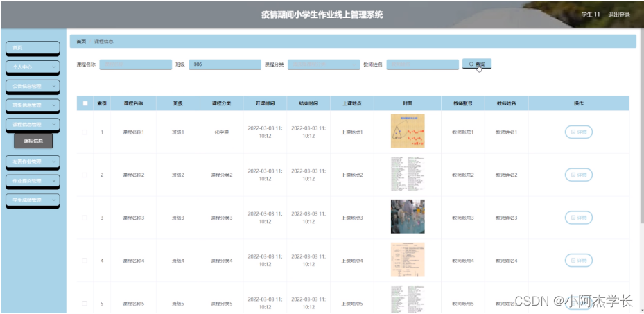Image resolution: width=644 pixels, height=314 pixels.
Task: Click 退出登录 to log out
Action: point(619,15)
